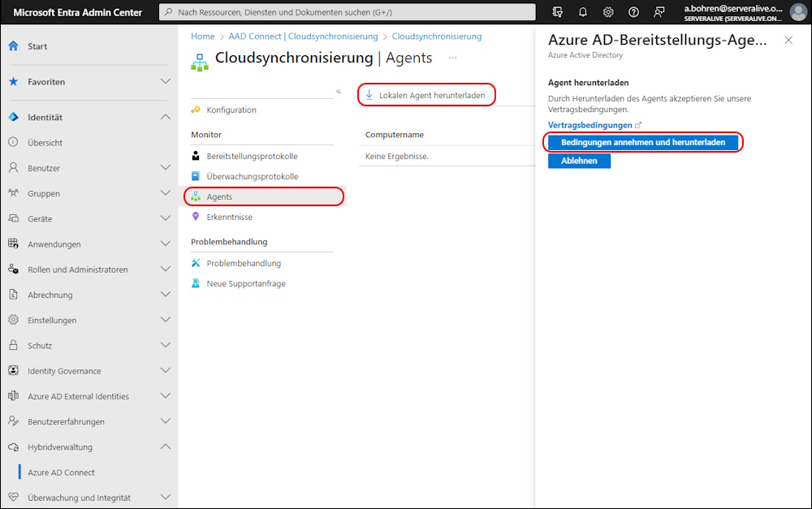Image resolution: width=812 pixels, height=509 pixels.
Task: Collapse the resource menu with double chevron
Action: [x=339, y=91]
